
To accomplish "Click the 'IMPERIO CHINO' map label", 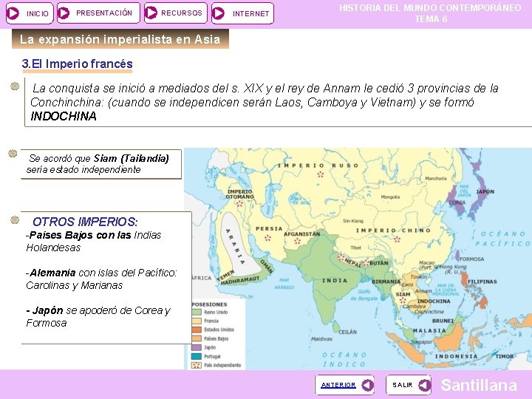I will point(393,231).
